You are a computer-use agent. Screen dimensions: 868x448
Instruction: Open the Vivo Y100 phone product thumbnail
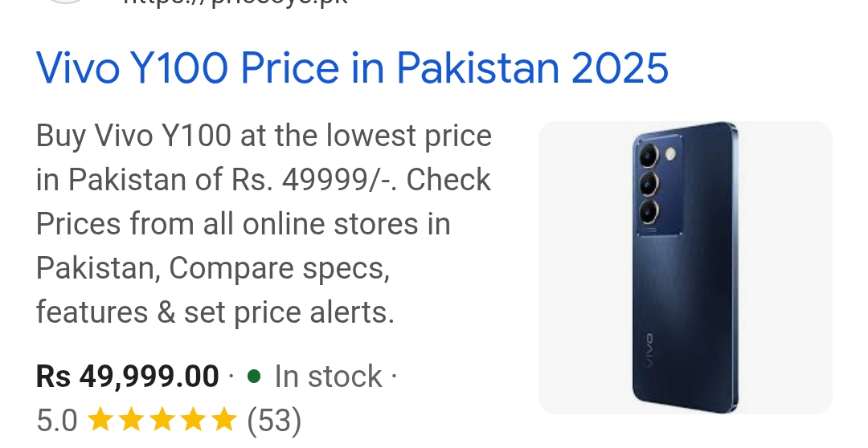pyautogui.click(x=686, y=267)
